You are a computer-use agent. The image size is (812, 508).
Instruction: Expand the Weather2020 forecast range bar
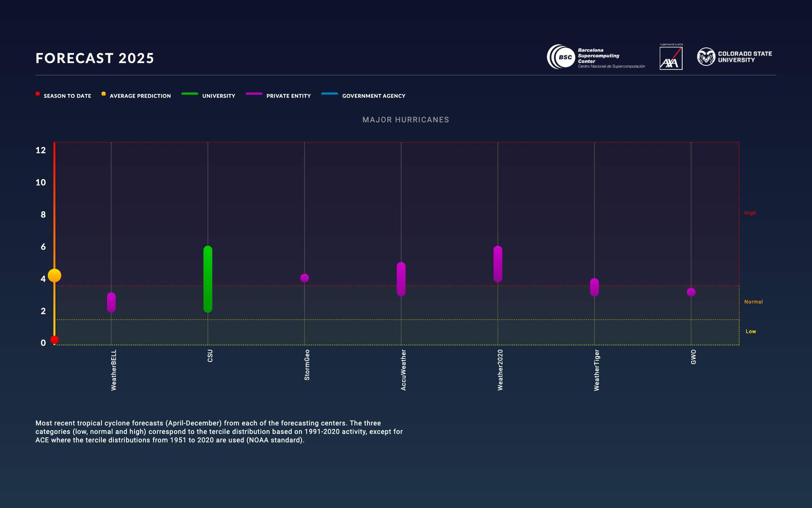point(498,262)
